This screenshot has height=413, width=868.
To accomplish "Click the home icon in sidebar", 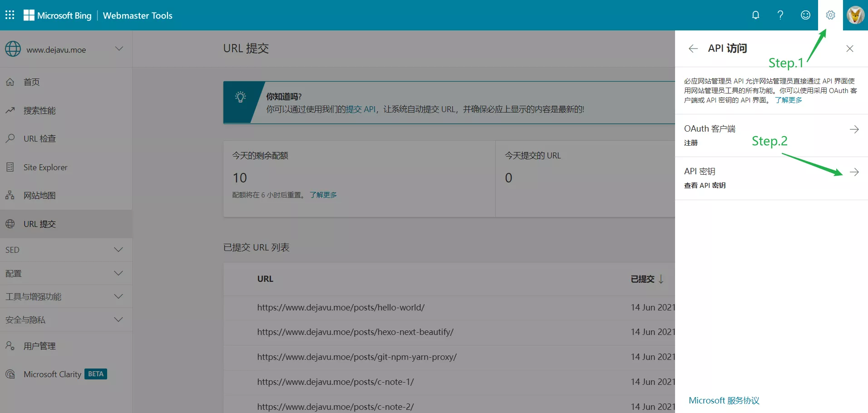I will (x=10, y=82).
